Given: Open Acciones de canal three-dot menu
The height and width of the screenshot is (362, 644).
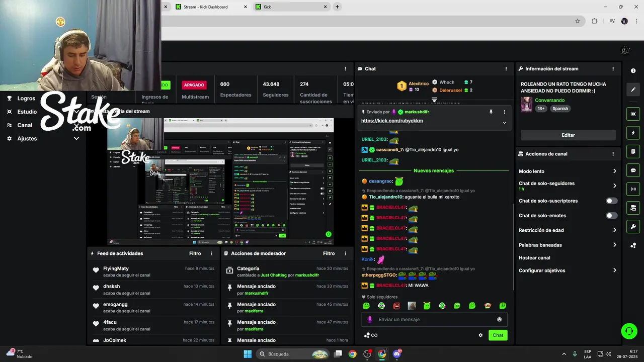Looking at the screenshot, I should 613,154.
